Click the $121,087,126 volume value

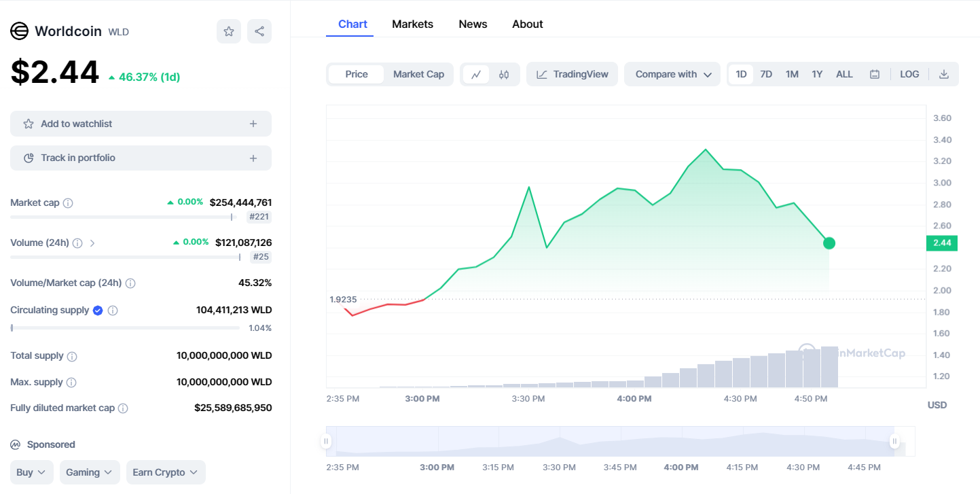[243, 243]
